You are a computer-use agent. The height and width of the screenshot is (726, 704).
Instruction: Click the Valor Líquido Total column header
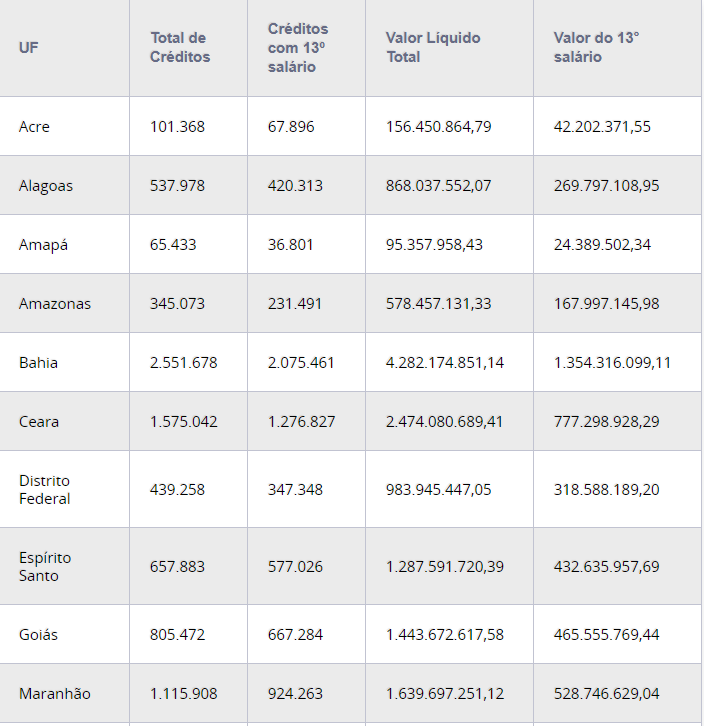tap(432, 47)
